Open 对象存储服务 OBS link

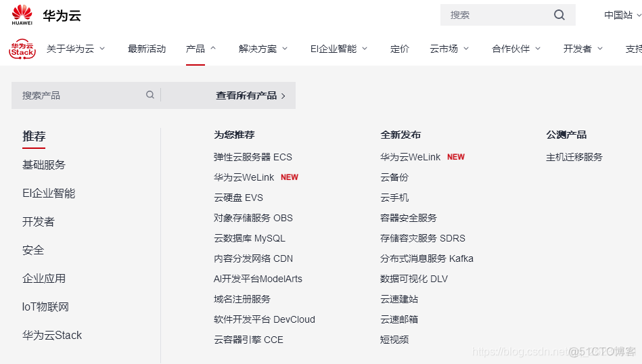point(253,218)
